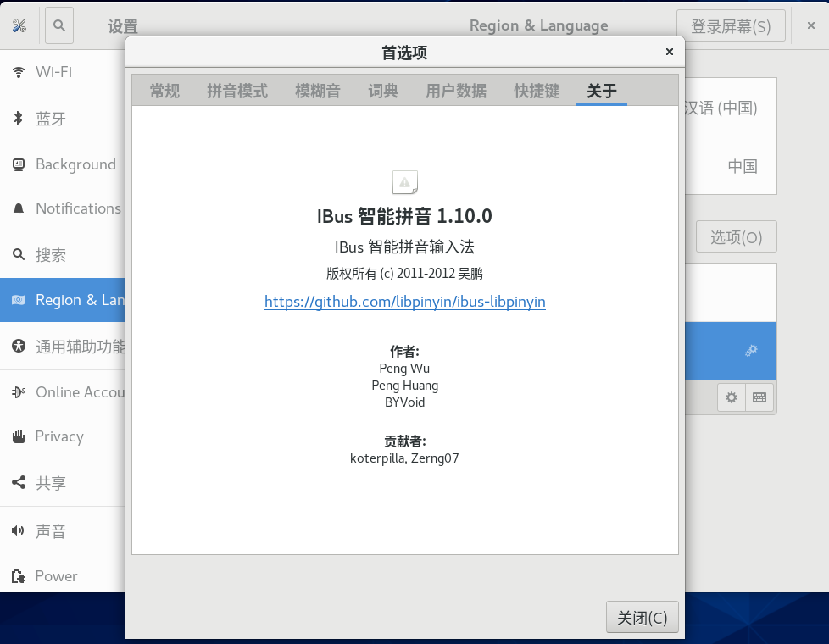Click the Notifications bell icon
The height and width of the screenshot is (644, 829).
(x=19, y=208)
